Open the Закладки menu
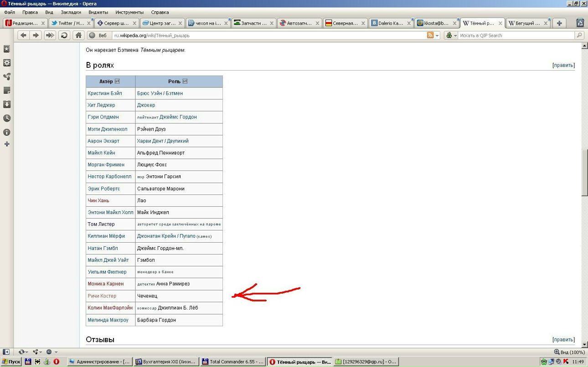Viewport: 588px width, 367px height. 71,12
